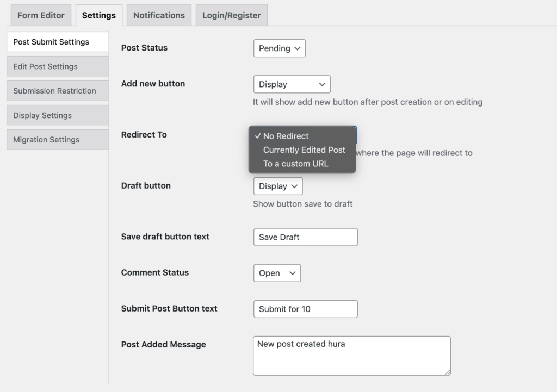Screen dimensions: 557x392
Task: Select the Settings tab
Action: click(x=98, y=15)
